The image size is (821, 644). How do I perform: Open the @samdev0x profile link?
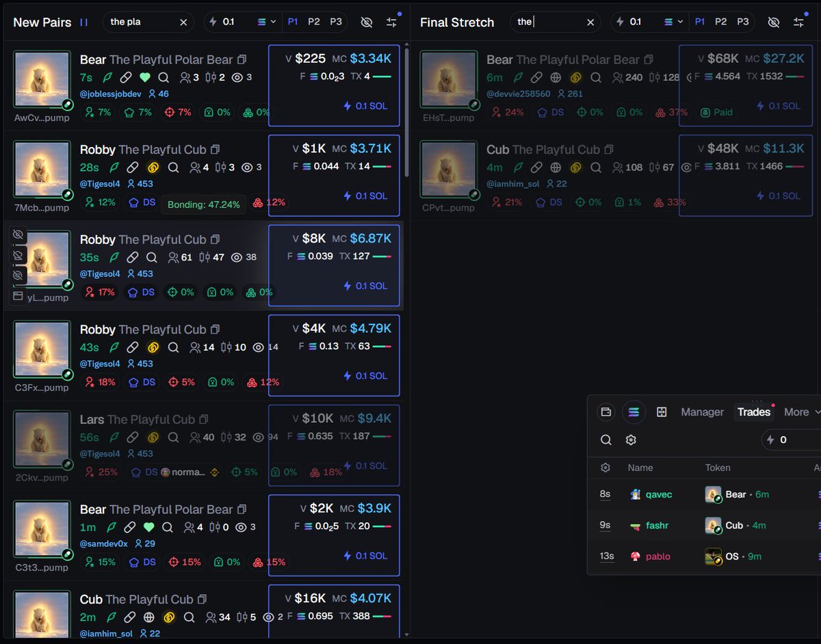point(104,544)
